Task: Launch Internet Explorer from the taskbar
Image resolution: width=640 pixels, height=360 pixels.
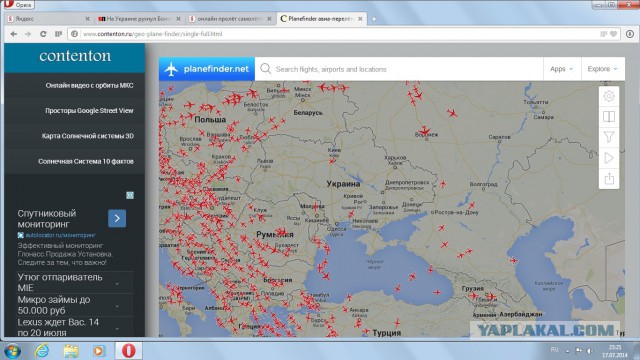Action: (42, 351)
